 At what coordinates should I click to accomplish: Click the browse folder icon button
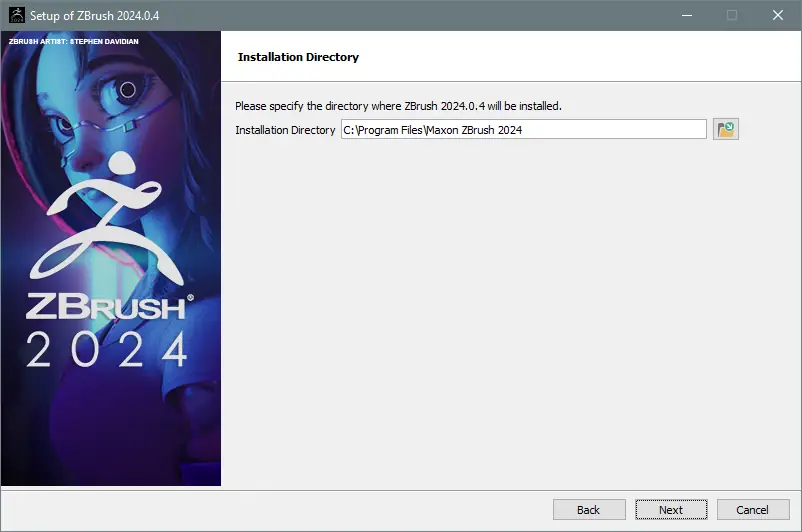click(725, 129)
